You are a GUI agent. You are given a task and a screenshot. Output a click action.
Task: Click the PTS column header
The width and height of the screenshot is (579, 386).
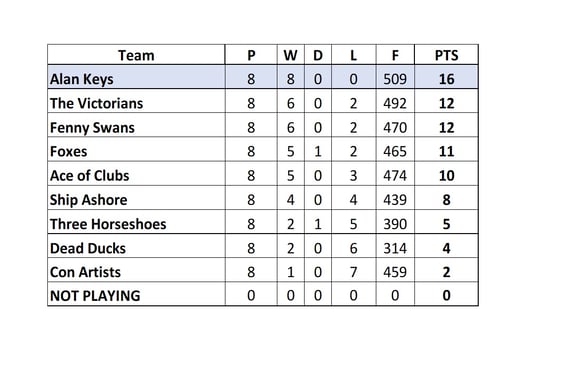tap(446, 55)
